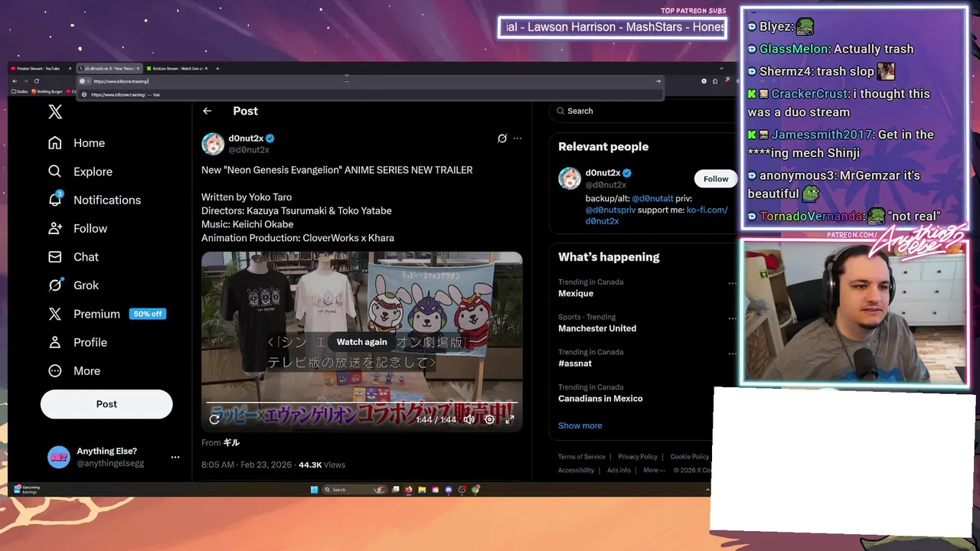Open @d0nutalt mention link
The height and width of the screenshot is (551, 980).
[652, 198]
